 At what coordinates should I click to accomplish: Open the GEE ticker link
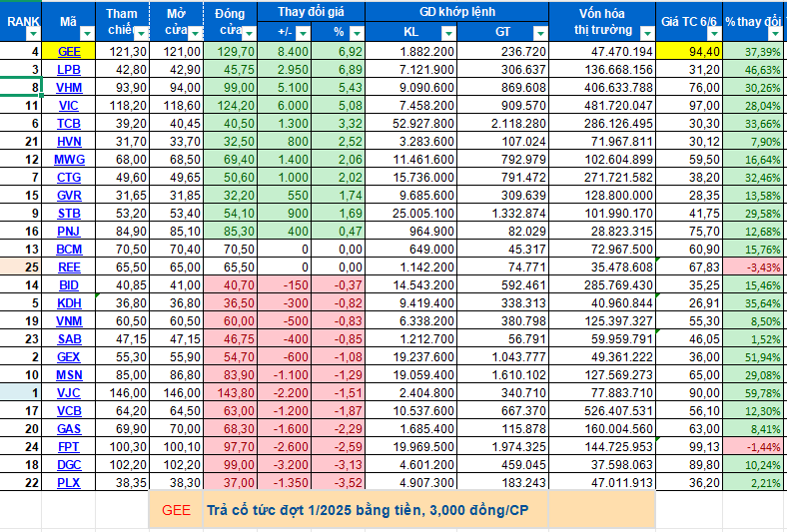click(x=69, y=52)
